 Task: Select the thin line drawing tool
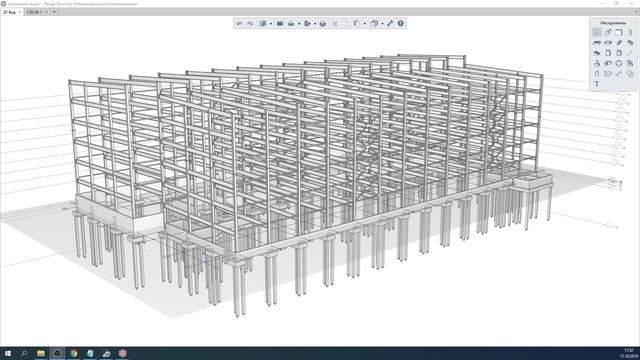[x=630, y=53]
